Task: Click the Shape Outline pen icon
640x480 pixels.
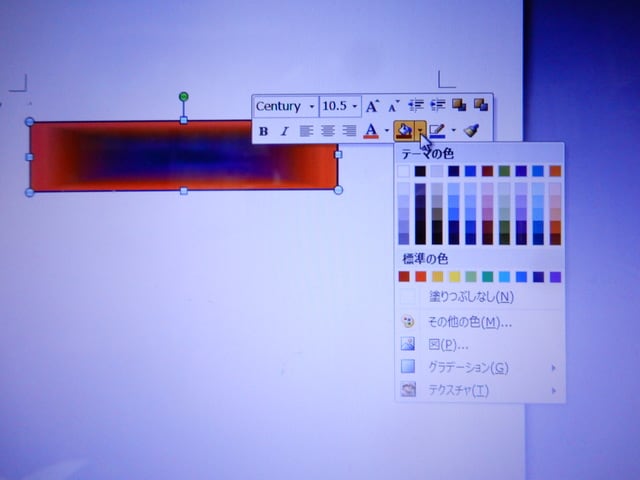Action: [437, 130]
